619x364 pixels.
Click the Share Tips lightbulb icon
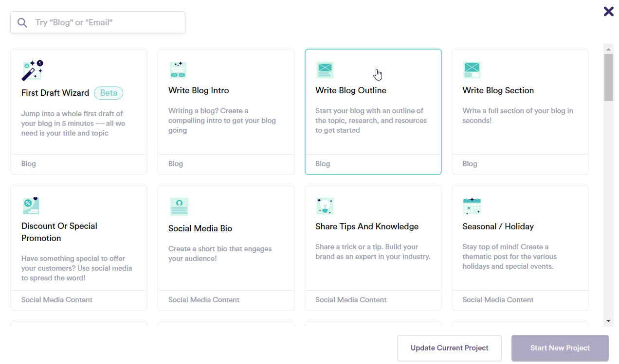point(324,206)
